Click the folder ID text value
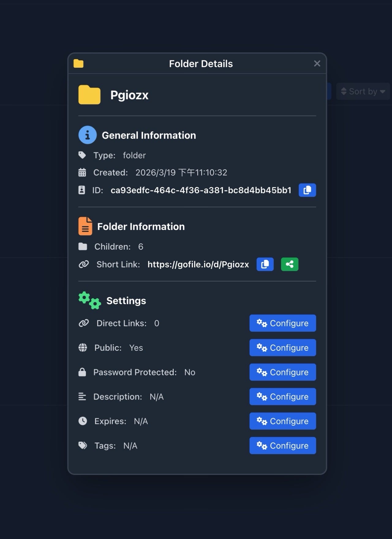Image resolution: width=392 pixels, height=539 pixels. (x=201, y=190)
